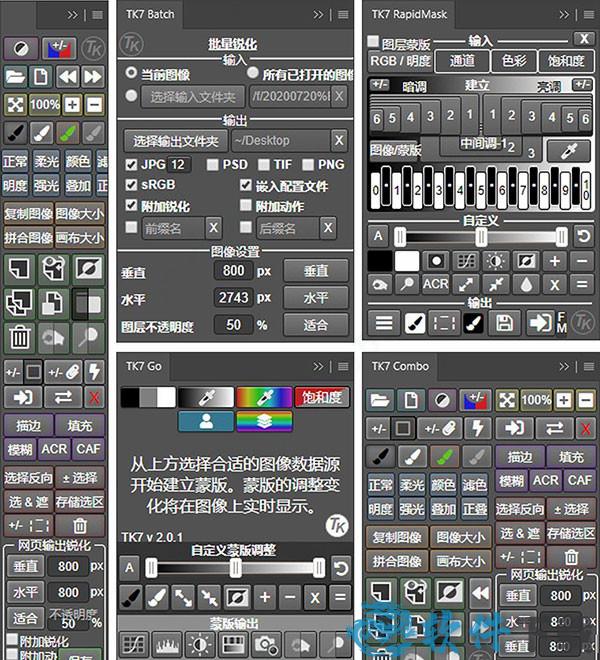
Task: Open TK7 Combo panel flyout menu
Action: point(589,367)
